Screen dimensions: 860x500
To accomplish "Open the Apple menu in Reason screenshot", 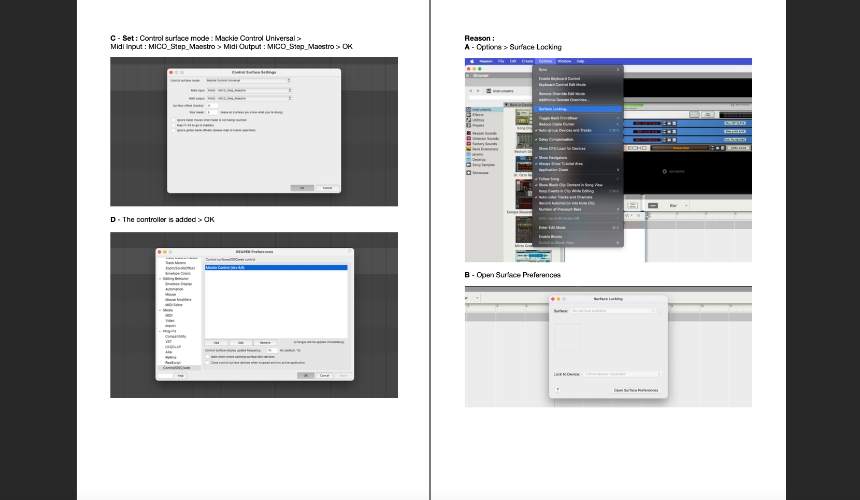I will tap(472, 61).
